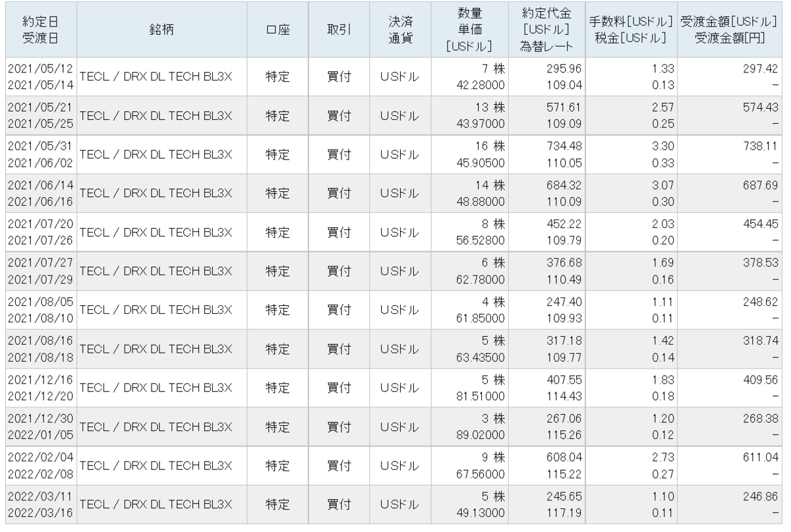Click the settlement amount 378.53

click(760, 264)
